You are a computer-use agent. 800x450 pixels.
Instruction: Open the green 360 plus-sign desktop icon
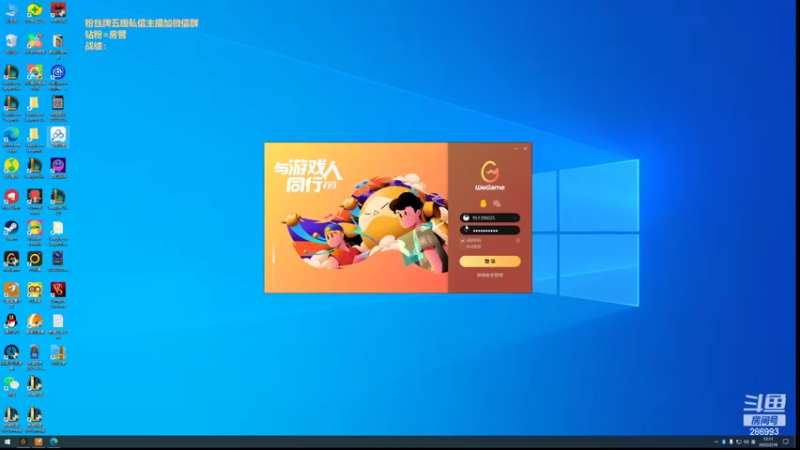tap(35, 13)
